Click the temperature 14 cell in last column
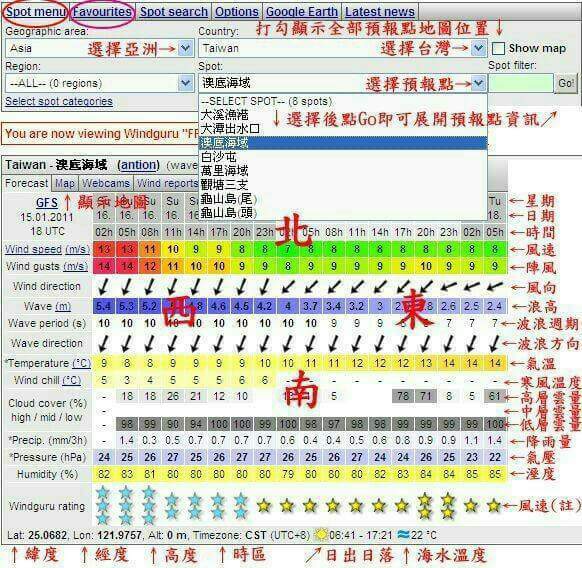The width and height of the screenshot is (582, 568). pos(495,363)
